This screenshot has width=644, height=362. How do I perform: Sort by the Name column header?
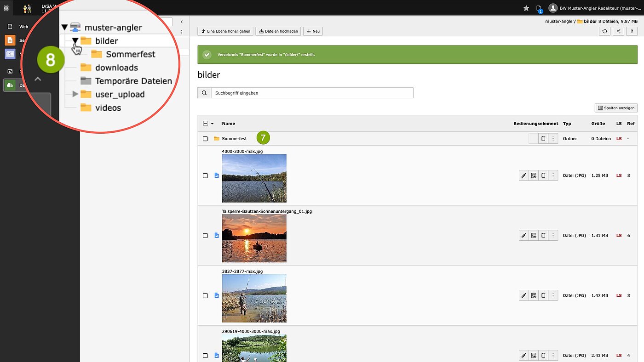click(x=229, y=124)
